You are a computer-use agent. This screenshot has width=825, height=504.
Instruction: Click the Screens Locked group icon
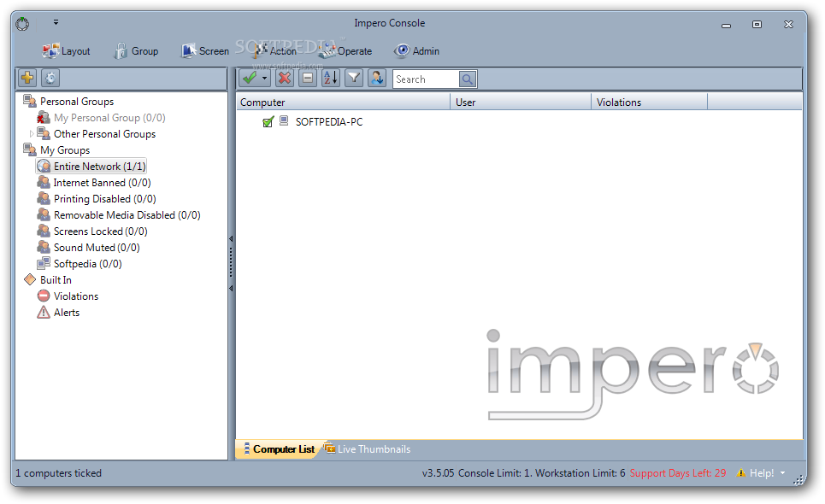click(44, 231)
